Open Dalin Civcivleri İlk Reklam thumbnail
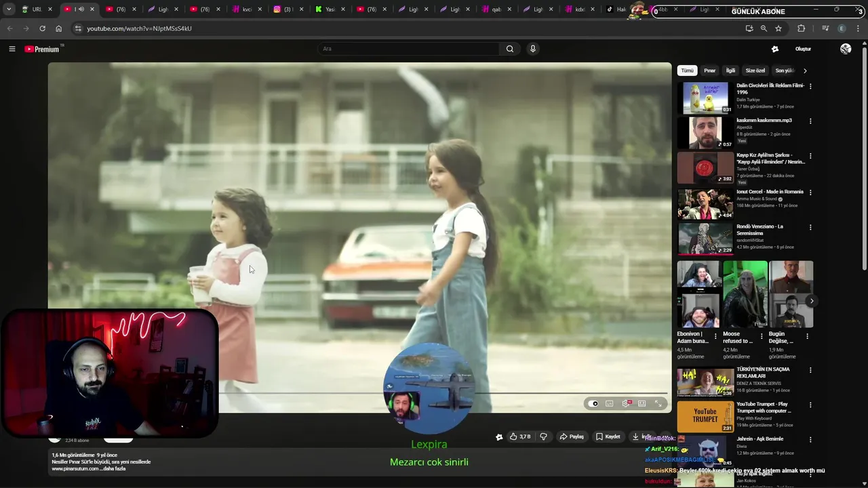 pyautogui.click(x=705, y=98)
